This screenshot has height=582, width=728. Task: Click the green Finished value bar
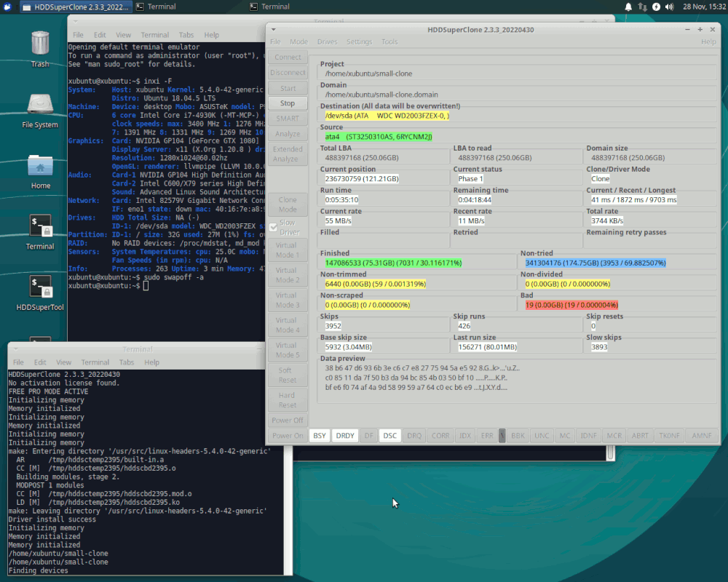(x=393, y=263)
